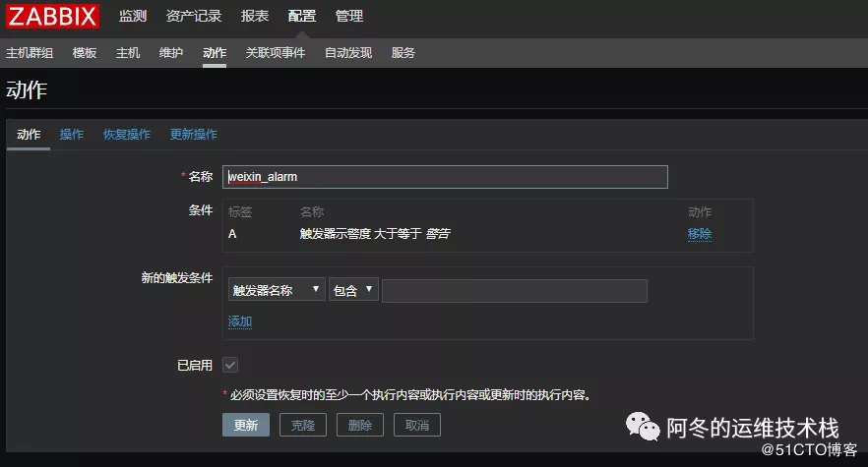
Task: Click the 更新 button
Action: point(246,425)
